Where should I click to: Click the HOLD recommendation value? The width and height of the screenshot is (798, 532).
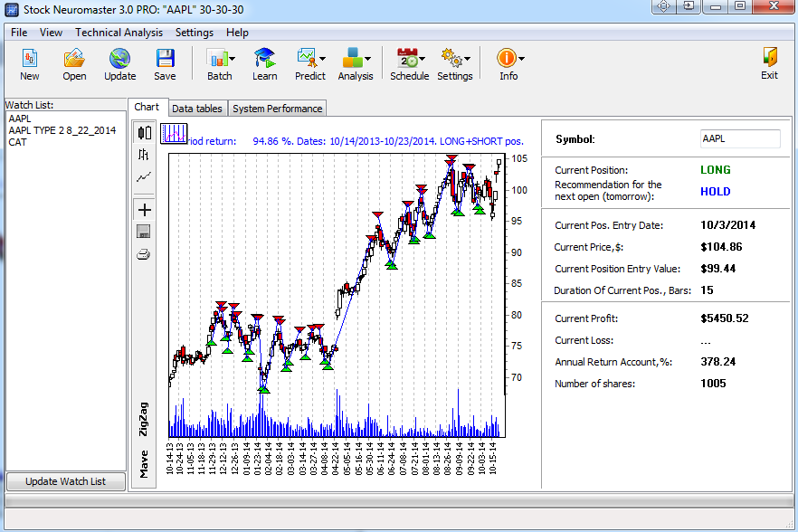[715, 192]
